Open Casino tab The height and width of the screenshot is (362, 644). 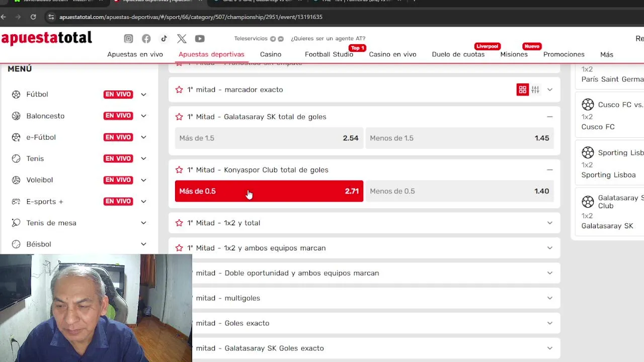tap(271, 54)
